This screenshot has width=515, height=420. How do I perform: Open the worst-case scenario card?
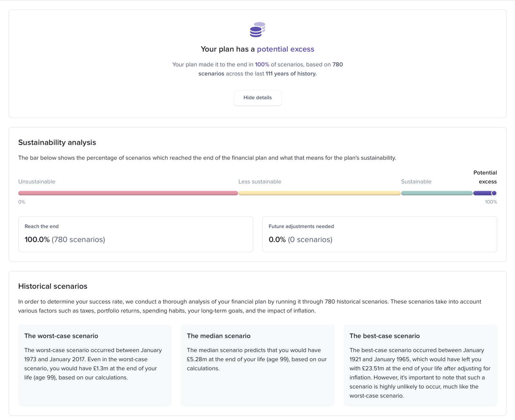point(95,365)
